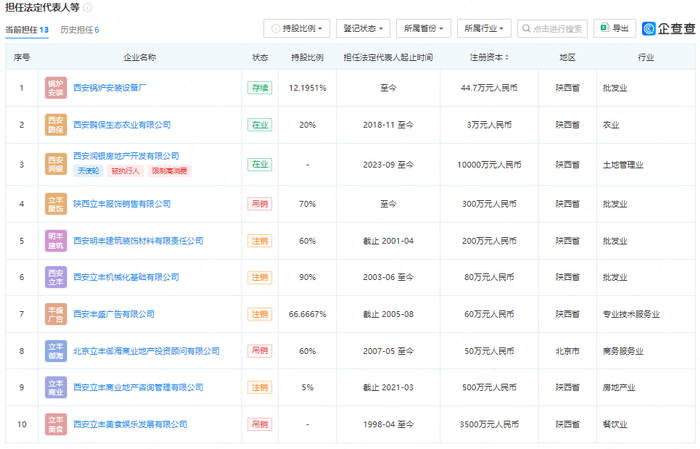This screenshot has width=700, height=449.
Task: Open company 西安立丰美食娱乐发展有限公司
Action: pos(130,424)
